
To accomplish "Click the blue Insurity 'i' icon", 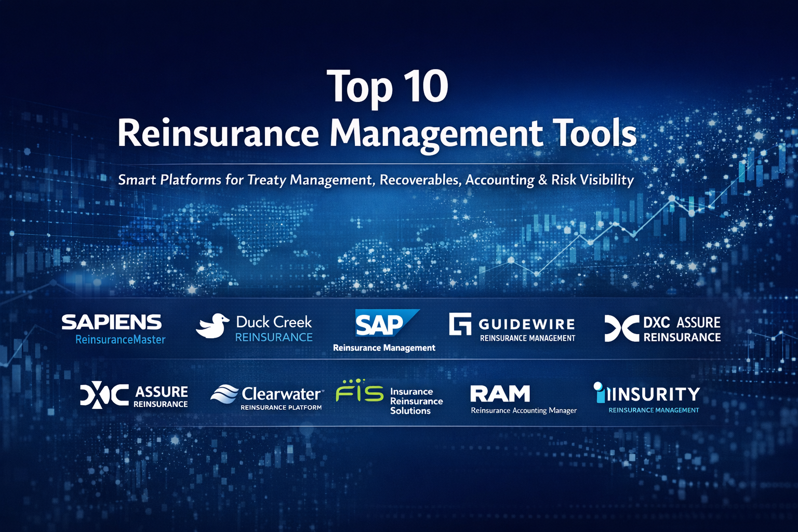I will [x=600, y=393].
